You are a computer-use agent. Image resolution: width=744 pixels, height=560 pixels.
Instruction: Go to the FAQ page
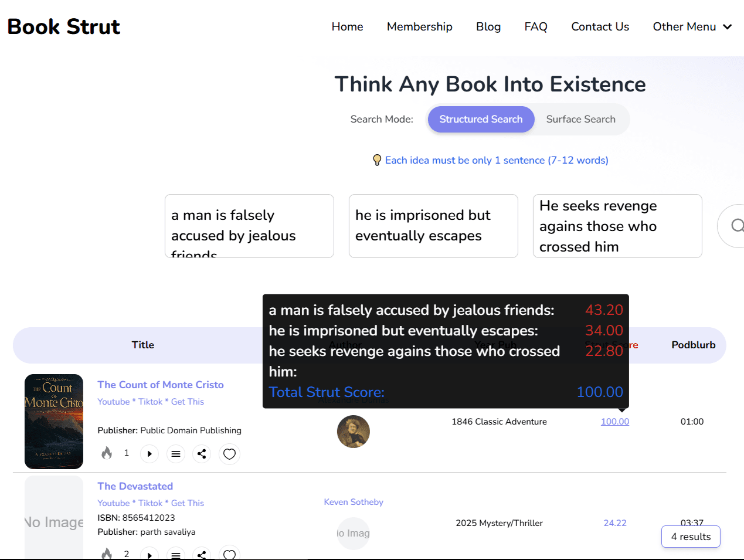(535, 26)
